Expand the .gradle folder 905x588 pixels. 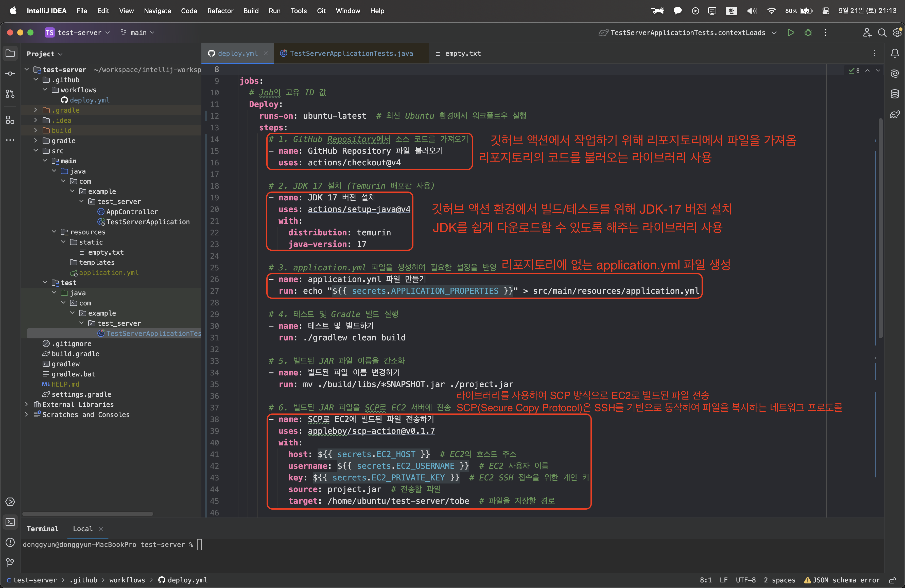[x=35, y=110]
